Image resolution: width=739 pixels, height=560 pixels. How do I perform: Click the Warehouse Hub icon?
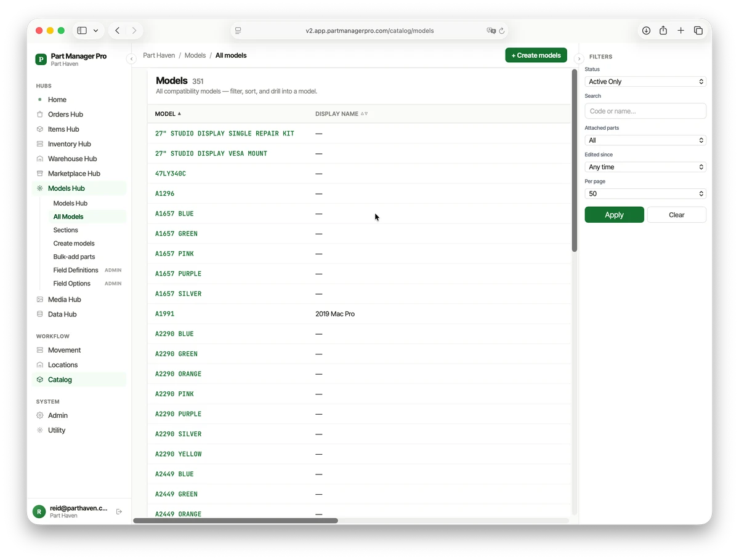pyautogui.click(x=40, y=159)
